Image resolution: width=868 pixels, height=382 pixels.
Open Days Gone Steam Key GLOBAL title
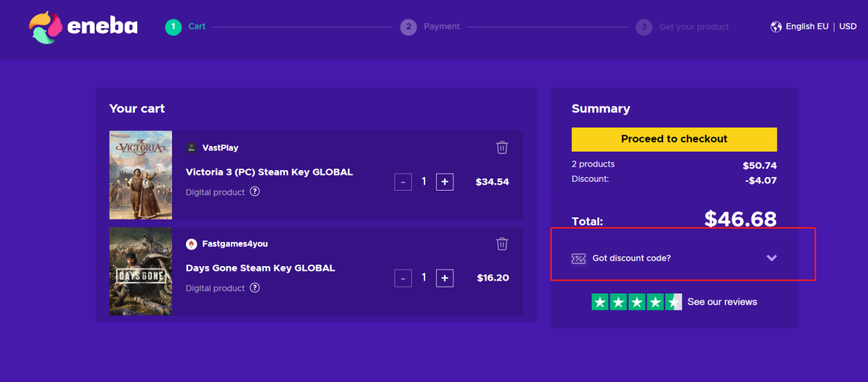261,268
